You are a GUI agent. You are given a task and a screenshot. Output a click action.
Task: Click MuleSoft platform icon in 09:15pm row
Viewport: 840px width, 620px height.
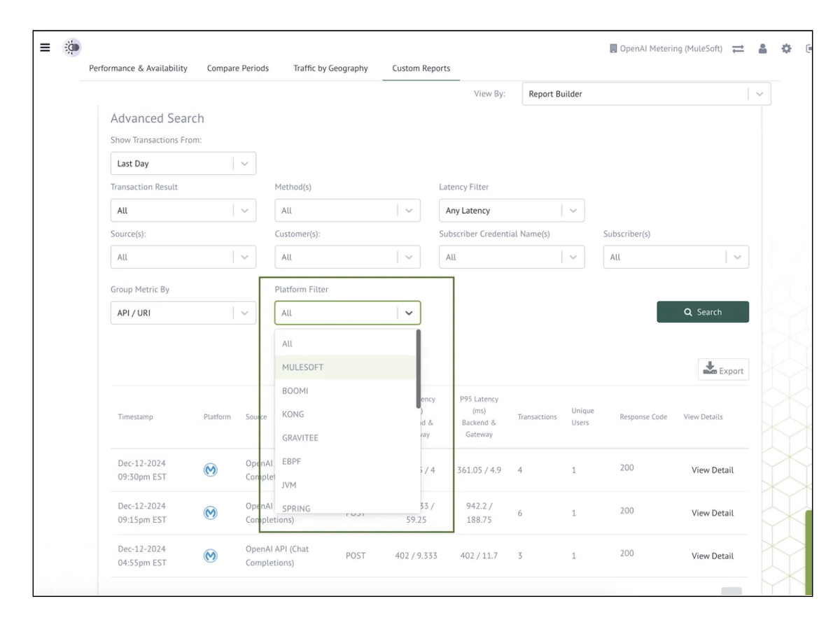(x=210, y=513)
